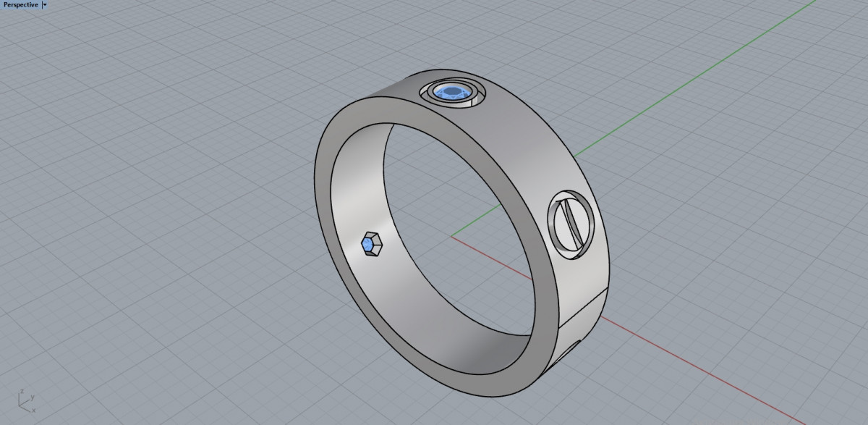Open the Perspective viewport dropdown arrow
The height and width of the screenshot is (425, 868).
[x=45, y=4]
